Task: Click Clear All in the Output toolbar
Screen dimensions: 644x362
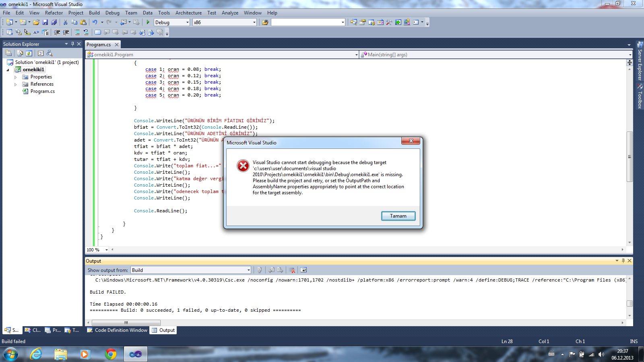Action: pyautogui.click(x=292, y=270)
